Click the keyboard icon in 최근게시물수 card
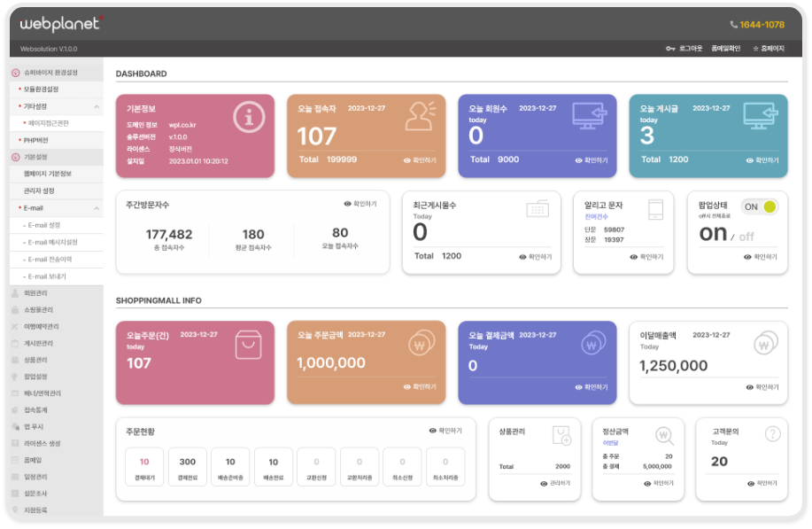812x529 pixels. [x=537, y=209]
